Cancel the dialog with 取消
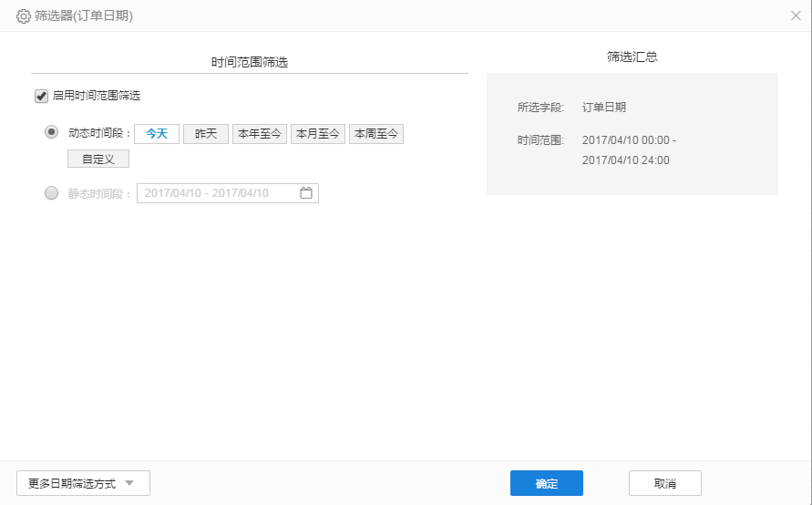The width and height of the screenshot is (812, 505). pos(664,483)
